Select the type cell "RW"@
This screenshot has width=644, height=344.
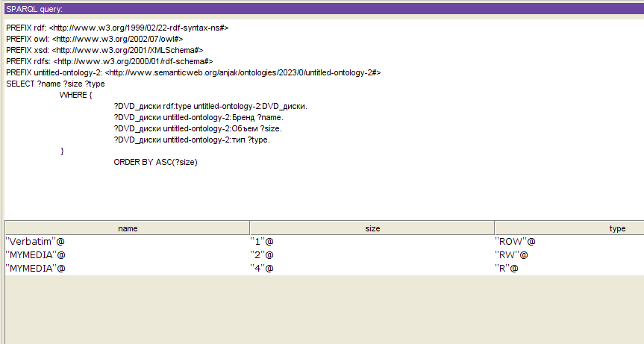pyautogui.click(x=569, y=255)
